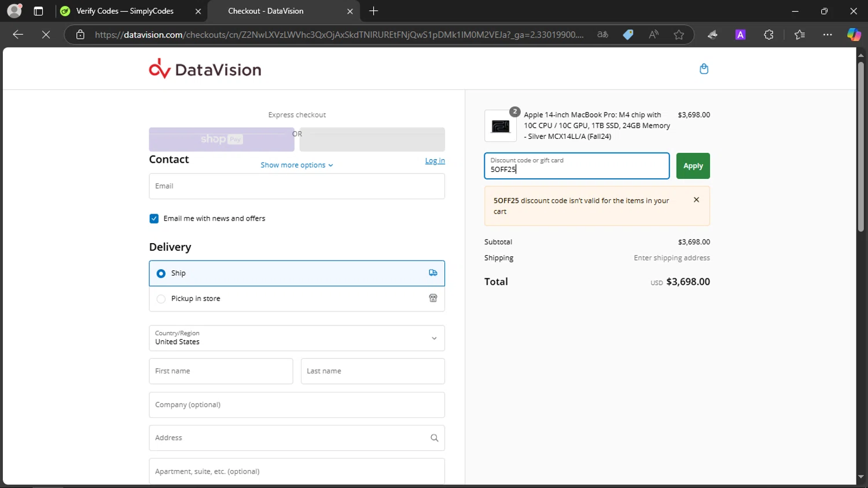
Task: Open the translate page icon
Action: coord(602,35)
